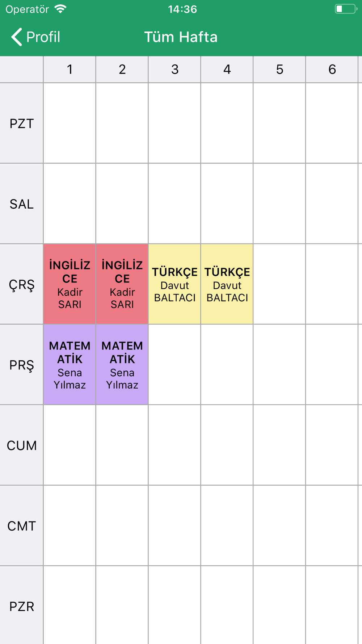Image resolution: width=362 pixels, height=644 pixels.
Task: Select the PZT day row header
Action: 22,123
